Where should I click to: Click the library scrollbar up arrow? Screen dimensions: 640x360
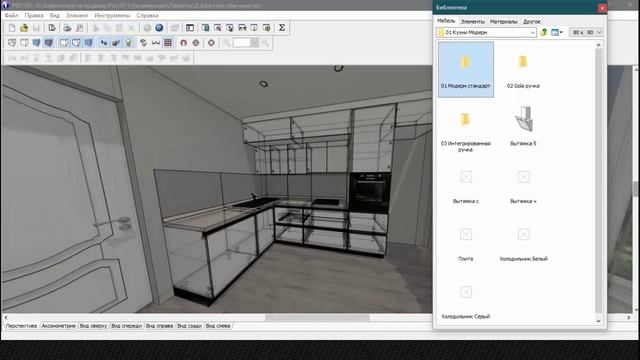coord(598,45)
